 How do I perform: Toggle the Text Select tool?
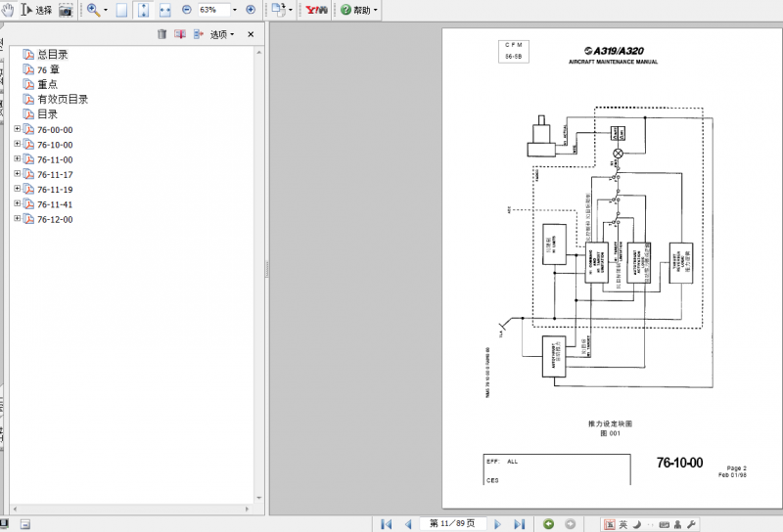[36, 10]
